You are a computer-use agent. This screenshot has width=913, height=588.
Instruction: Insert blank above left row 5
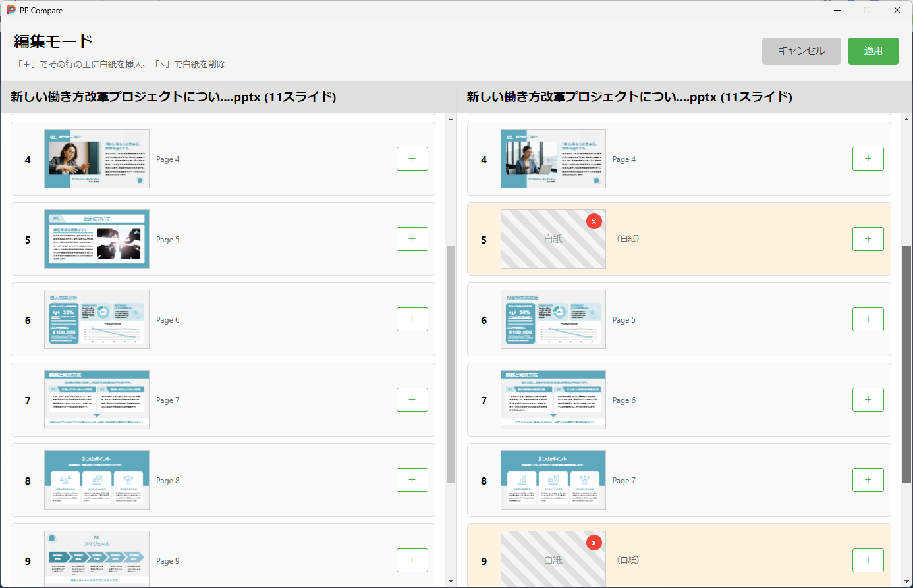pyautogui.click(x=412, y=239)
